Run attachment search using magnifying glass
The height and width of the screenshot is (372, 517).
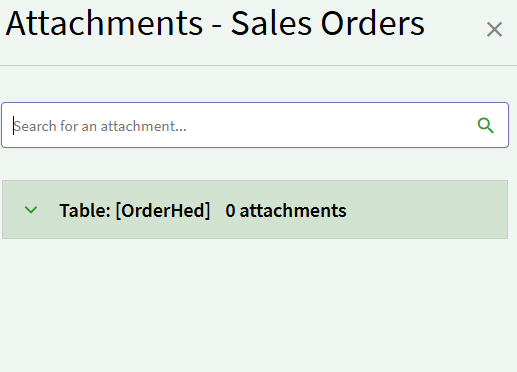[485, 126]
